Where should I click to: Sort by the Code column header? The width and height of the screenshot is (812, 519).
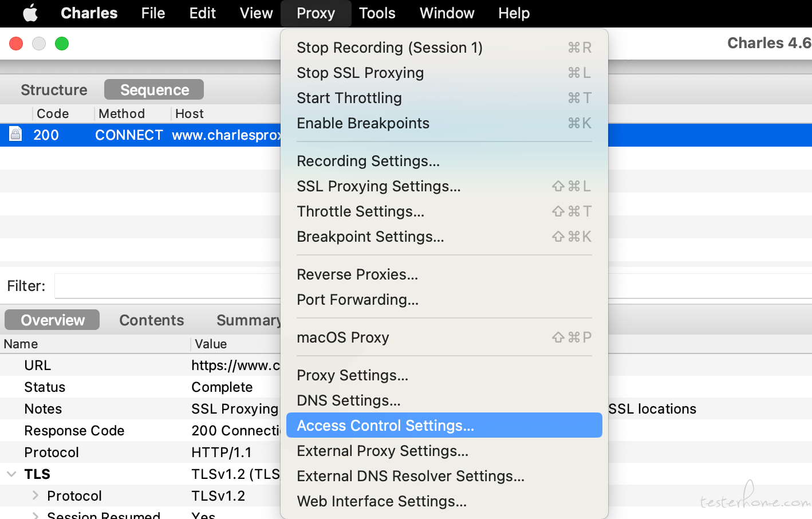pyautogui.click(x=53, y=113)
